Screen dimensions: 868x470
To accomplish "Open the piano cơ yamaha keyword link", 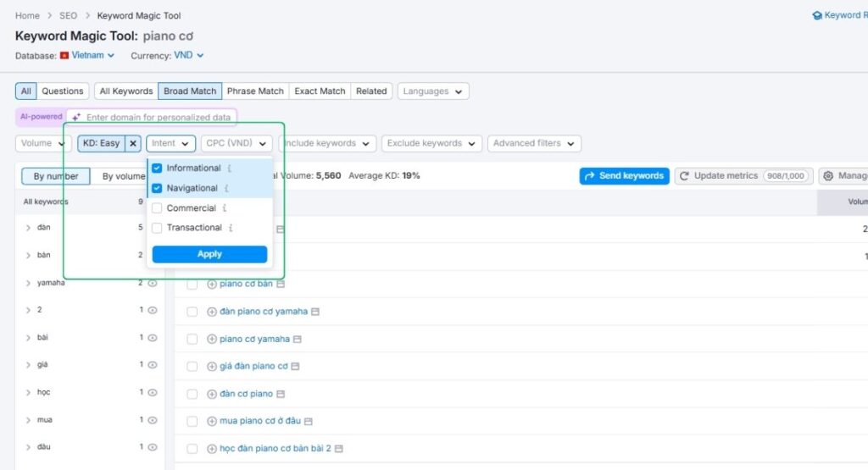I will click(x=254, y=340).
